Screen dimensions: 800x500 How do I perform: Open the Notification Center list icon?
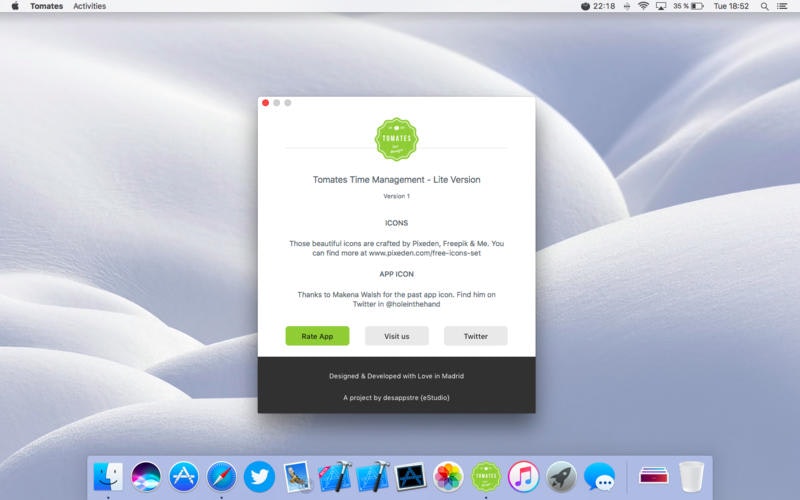coord(782,6)
